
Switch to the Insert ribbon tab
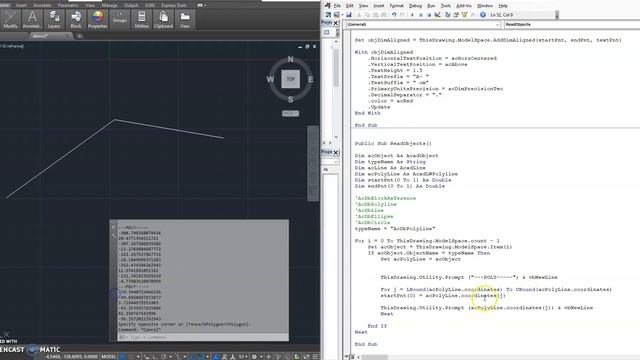[x=21, y=5]
